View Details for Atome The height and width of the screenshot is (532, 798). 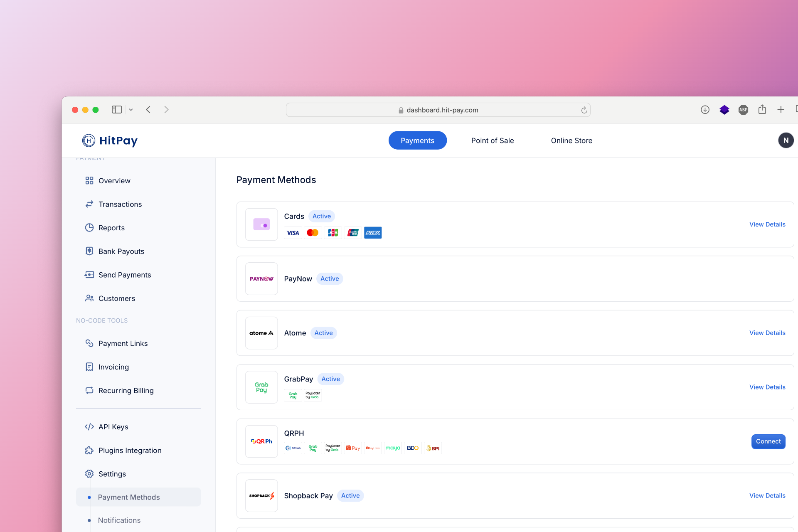click(767, 333)
